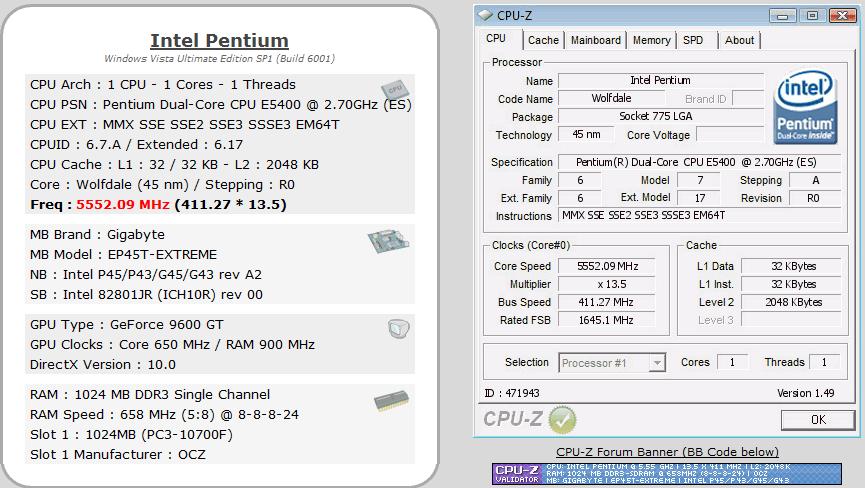Screen dimensions: 865x488
Task: Click the Bus Speed value 411.27 MHz
Action: (607, 302)
